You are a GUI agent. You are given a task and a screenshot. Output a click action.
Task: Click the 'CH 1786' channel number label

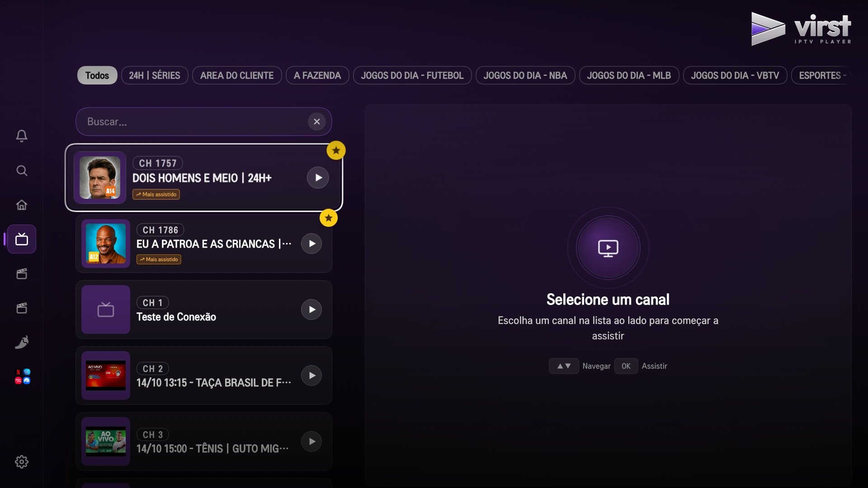160,230
